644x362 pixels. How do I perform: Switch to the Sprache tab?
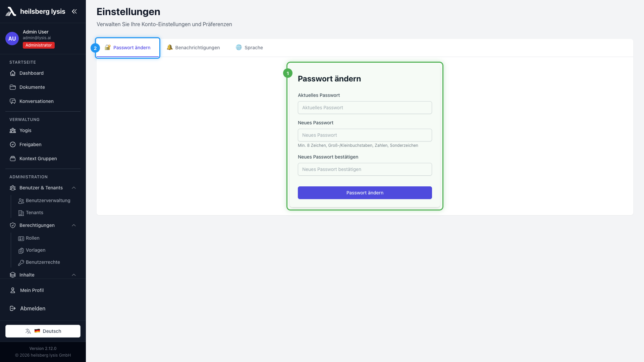coord(249,48)
